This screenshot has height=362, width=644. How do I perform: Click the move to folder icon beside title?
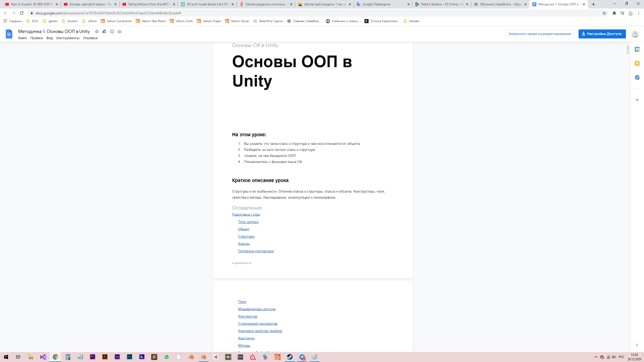[x=104, y=32]
